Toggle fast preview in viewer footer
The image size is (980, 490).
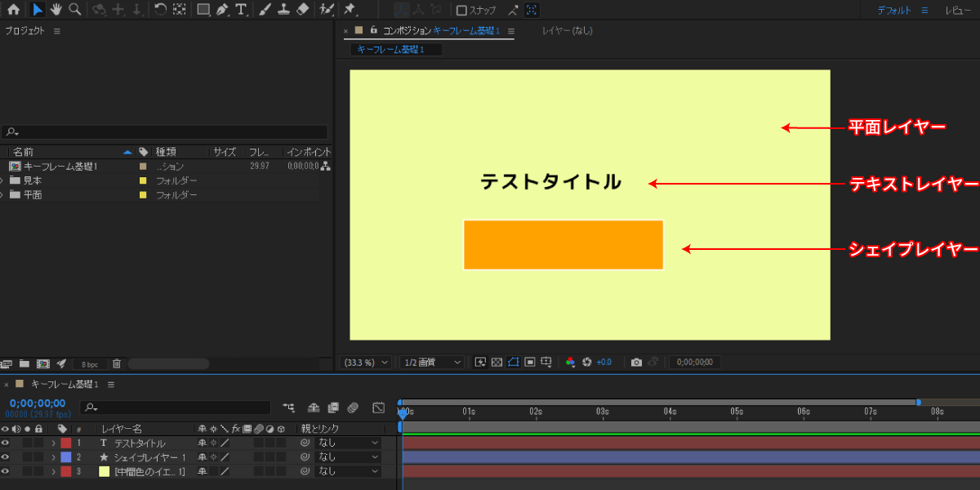[x=480, y=362]
